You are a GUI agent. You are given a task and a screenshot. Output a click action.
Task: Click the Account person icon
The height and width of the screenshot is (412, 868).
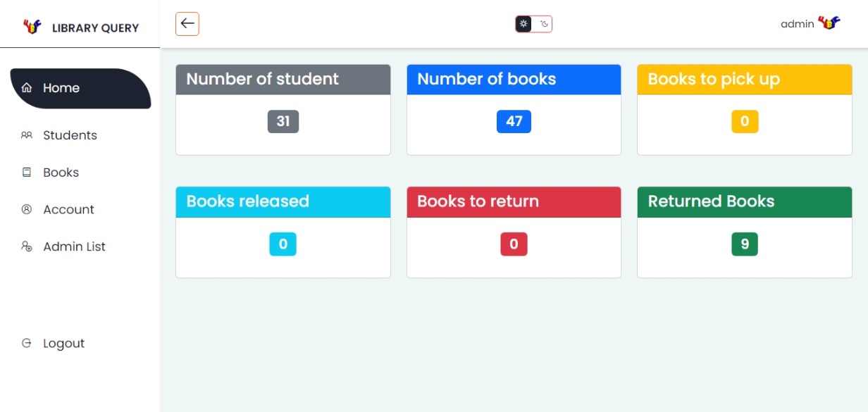click(27, 209)
